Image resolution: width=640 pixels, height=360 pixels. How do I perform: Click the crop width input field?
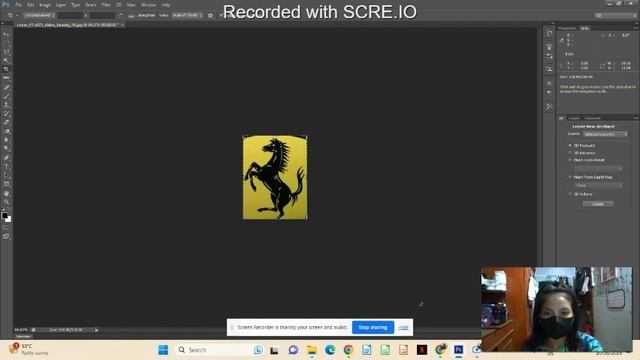click(70, 16)
